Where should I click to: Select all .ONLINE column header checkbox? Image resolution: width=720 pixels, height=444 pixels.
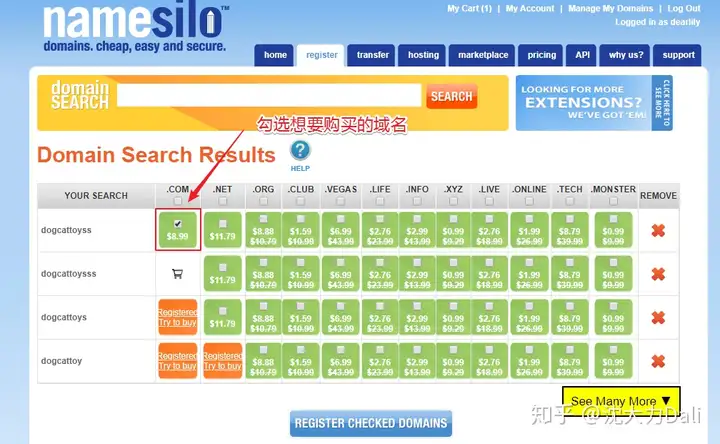point(529,201)
